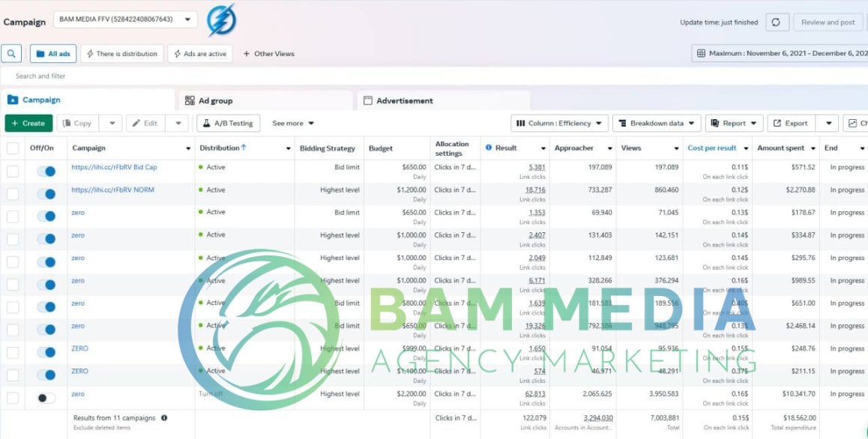Viewport: 868px width, 439px height.
Task: Tick checkbox for the $10,341.70 spent row
Action: pos(13,398)
